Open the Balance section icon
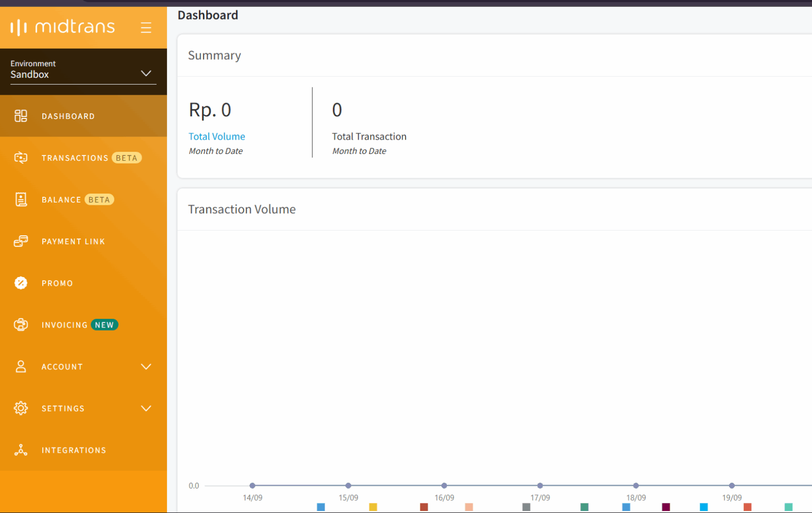Viewport: 812px width, 513px height. (x=21, y=199)
